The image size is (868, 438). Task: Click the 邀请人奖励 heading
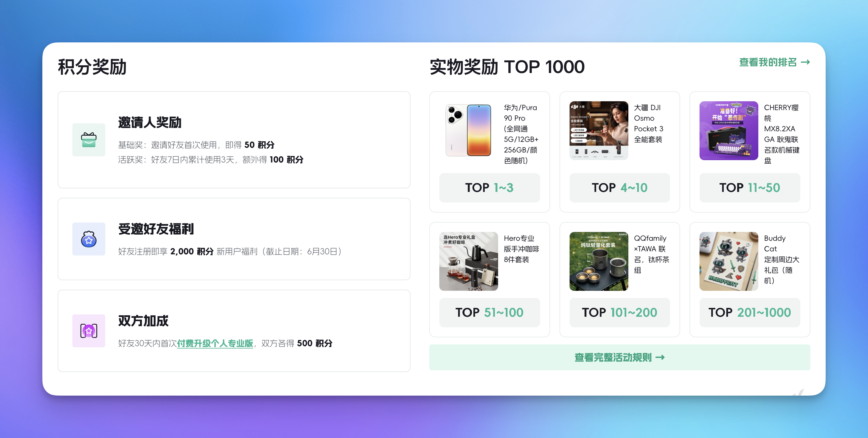(150, 122)
